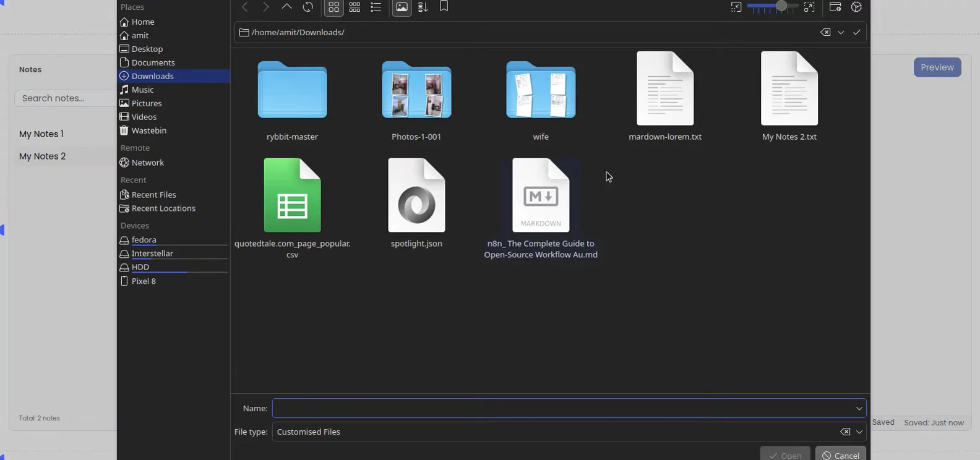The height and width of the screenshot is (460, 980).
Task: Switch to icons view mode
Action: 333,7
